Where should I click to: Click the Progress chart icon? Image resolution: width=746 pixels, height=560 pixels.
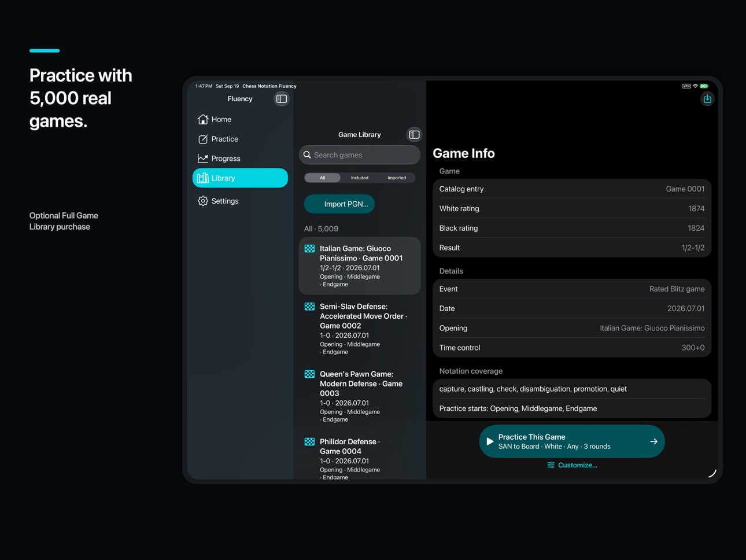point(203,159)
